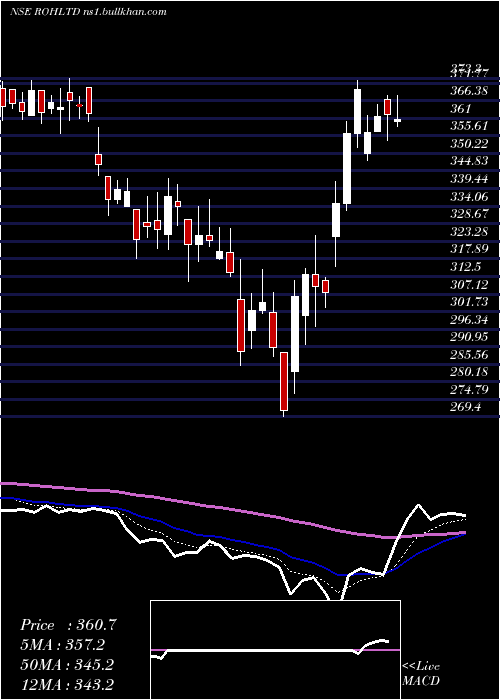This screenshot has height=700, width=500.
Task: Click the 317.89 price axis label
Action: 470,249
